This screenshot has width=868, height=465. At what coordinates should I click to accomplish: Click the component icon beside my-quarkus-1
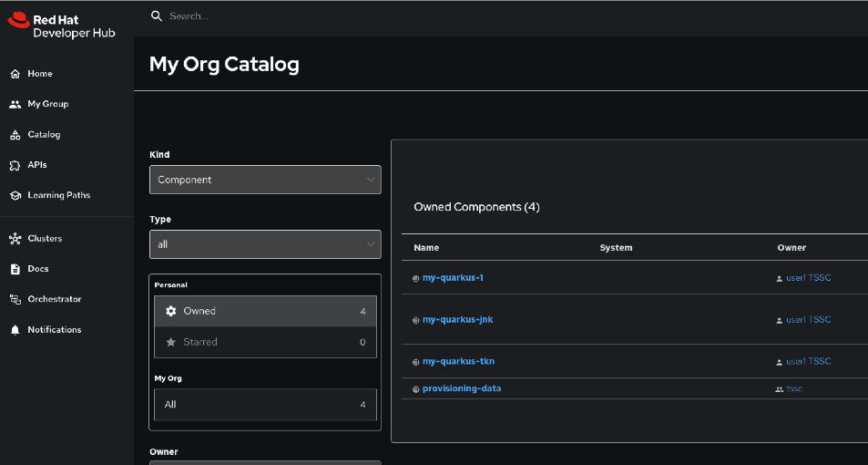(x=415, y=279)
